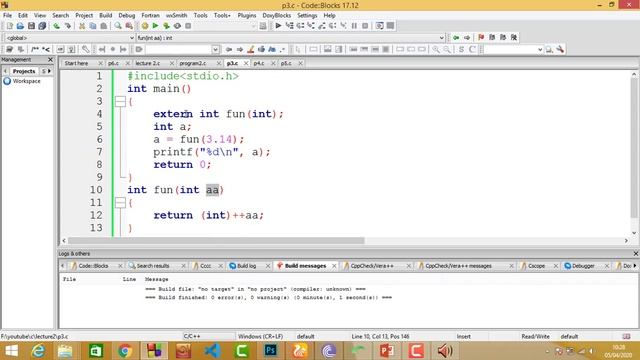Close the p3.c editor tab
640x360 pixels.
point(246,63)
